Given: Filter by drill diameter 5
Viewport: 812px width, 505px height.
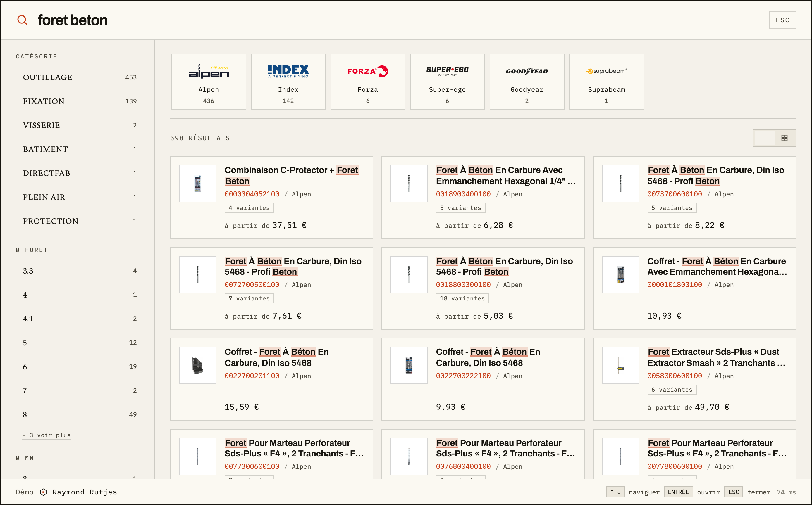Looking at the screenshot, I should [80, 343].
